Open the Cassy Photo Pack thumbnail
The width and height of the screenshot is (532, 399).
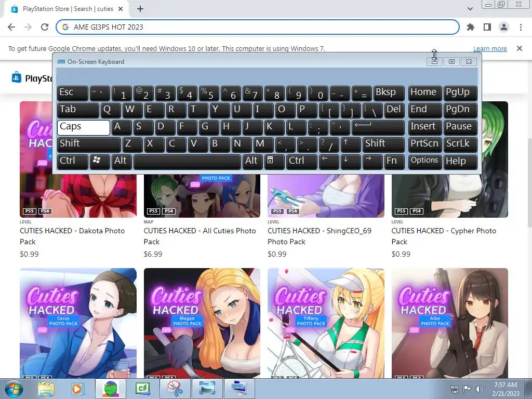pos(78,323)
